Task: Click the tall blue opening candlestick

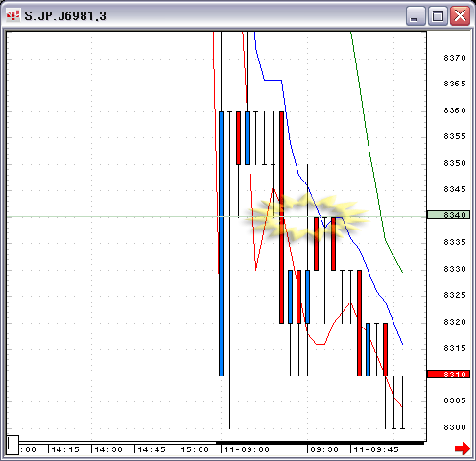Action: click(x=221, y=244)
